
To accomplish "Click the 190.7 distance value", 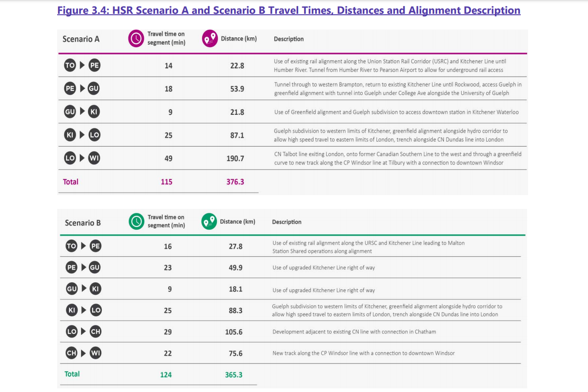I will tap(235, 158).
